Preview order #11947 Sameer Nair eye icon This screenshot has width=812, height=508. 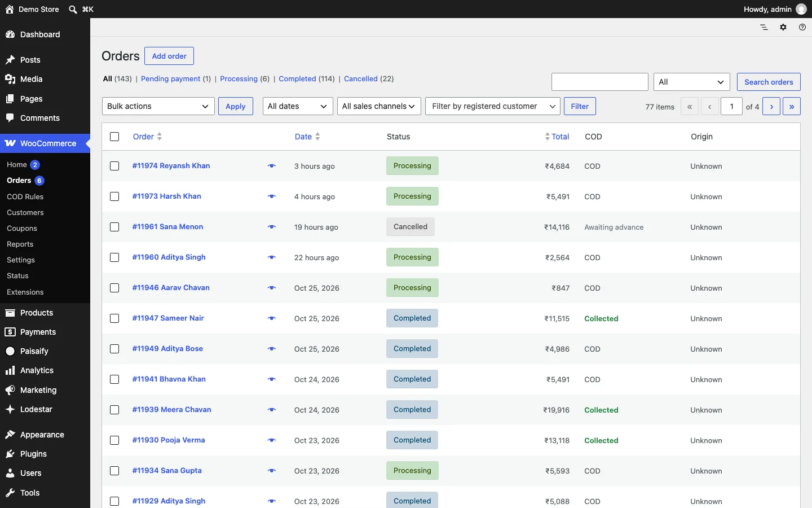[x=272, y=318]
